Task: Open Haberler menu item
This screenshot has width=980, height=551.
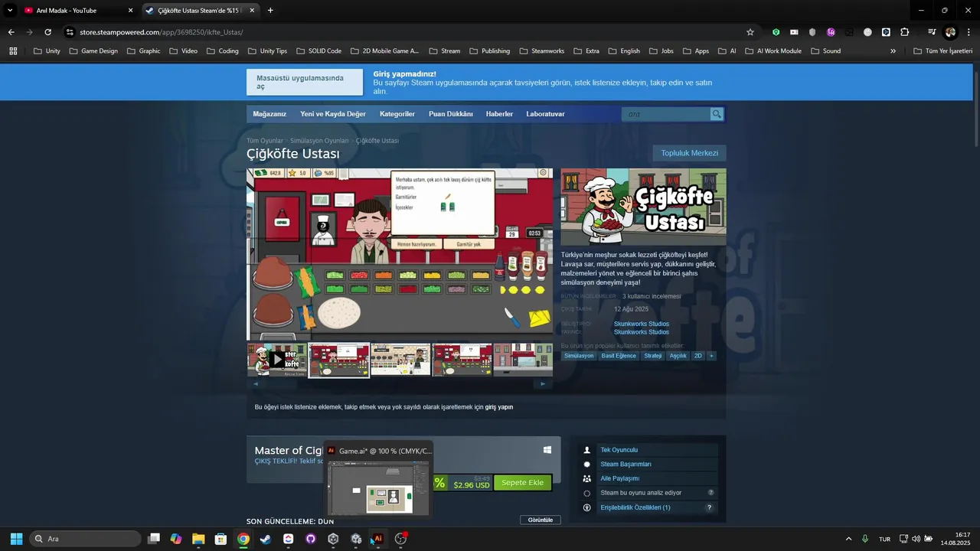Action: tap(499, 114)
